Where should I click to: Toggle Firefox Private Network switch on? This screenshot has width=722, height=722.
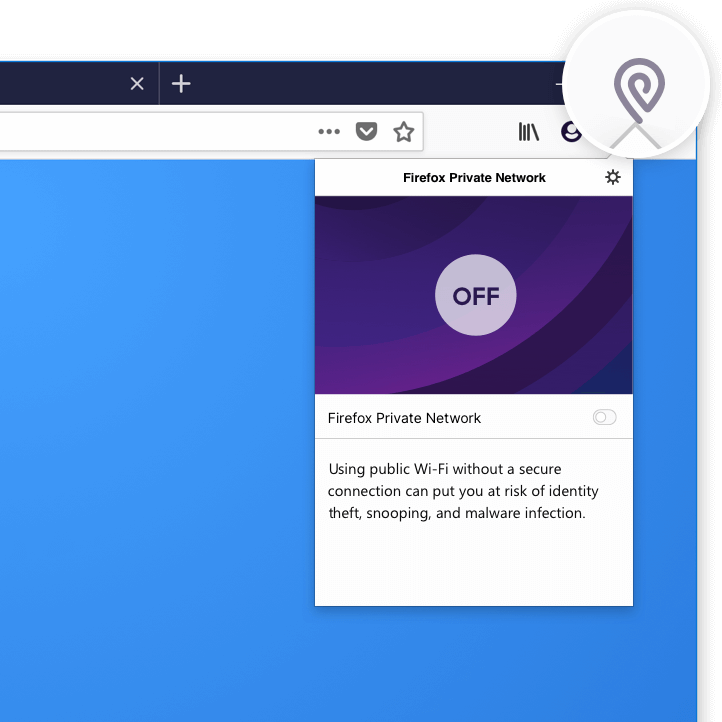(604, 417)
